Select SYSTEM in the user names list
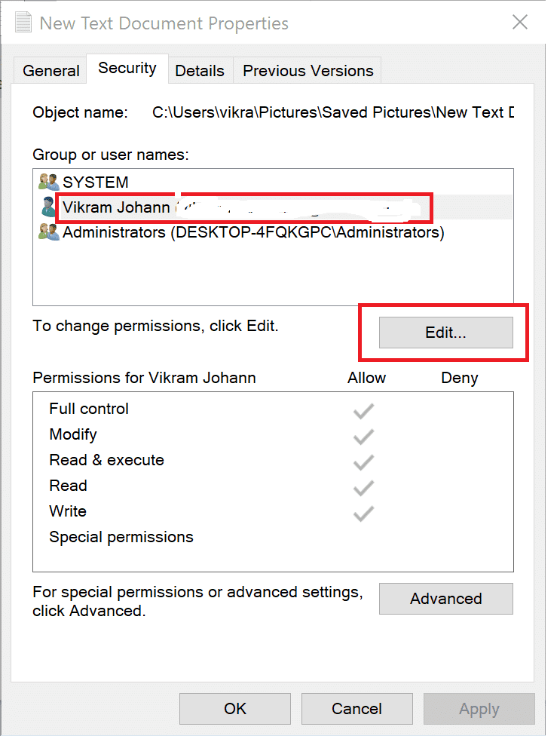 [96, 181]
